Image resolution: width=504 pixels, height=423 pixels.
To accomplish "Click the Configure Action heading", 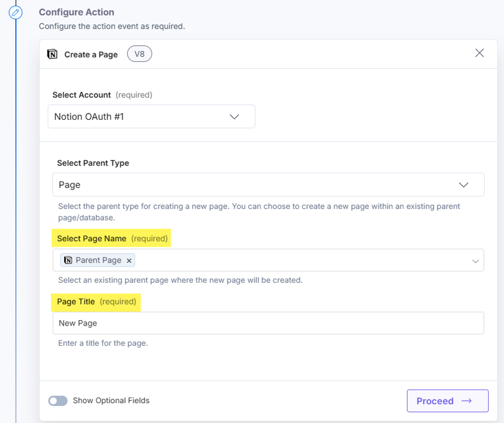I will click(77, 12).
